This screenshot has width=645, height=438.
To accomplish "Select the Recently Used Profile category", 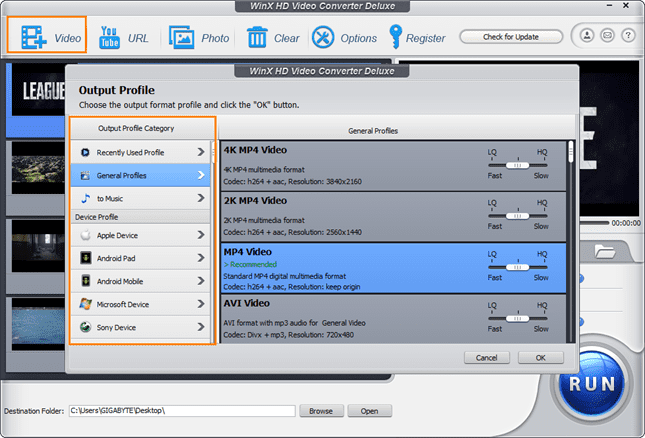I will (x=141, y=152).
